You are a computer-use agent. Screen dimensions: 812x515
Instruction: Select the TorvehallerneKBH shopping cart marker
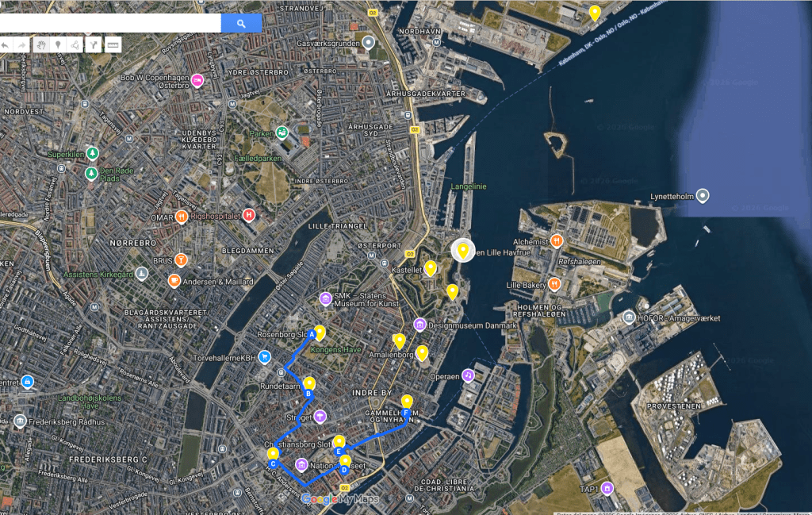click(264, 357)
